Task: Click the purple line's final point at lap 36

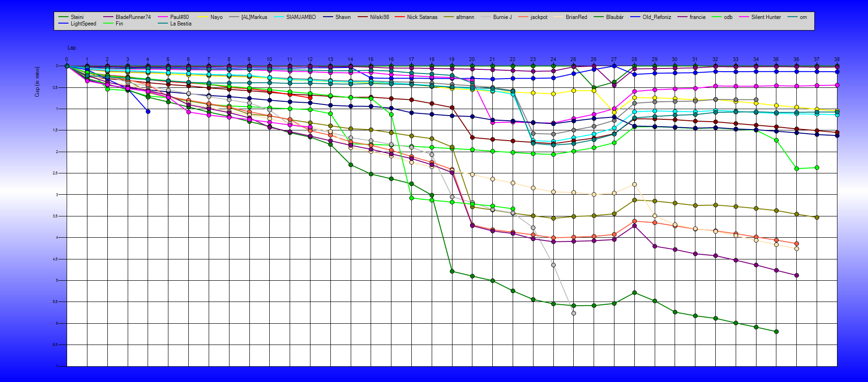Action: click(x=796, y=275)
